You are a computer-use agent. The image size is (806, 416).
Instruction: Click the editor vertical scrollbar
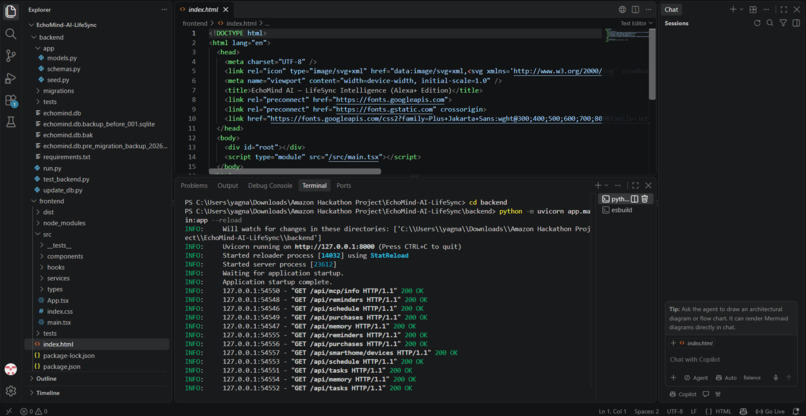(x=652, y=64)
